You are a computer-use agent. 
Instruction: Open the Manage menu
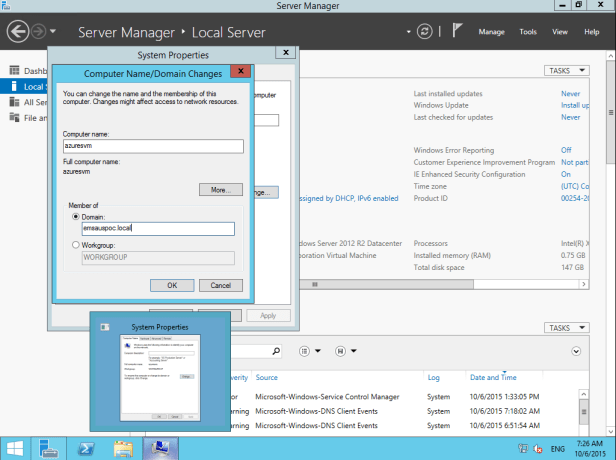491,32
